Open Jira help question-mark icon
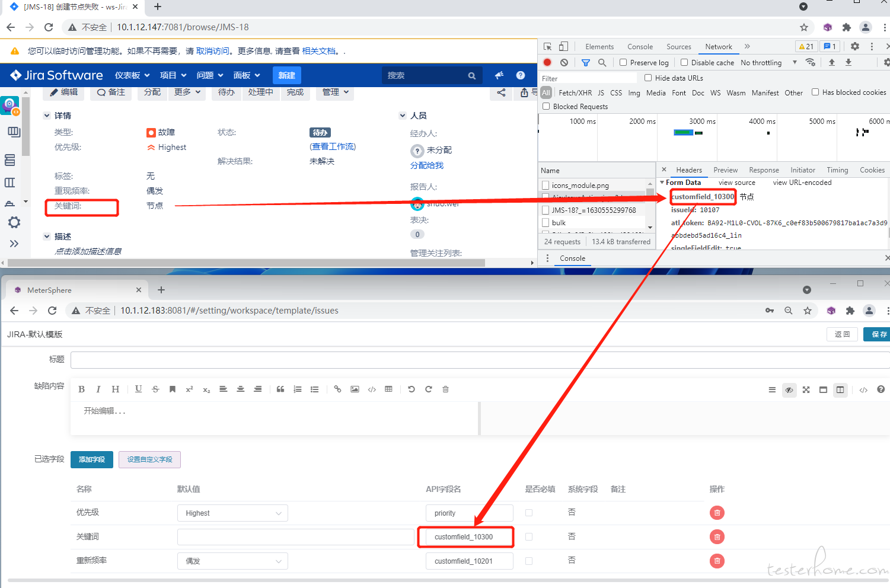This screenshot has width=890, height=588. tap(521, 75)
